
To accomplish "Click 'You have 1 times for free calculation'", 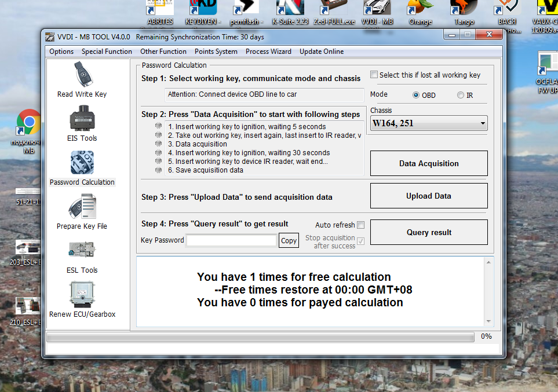I will click(x=294, y=277).
